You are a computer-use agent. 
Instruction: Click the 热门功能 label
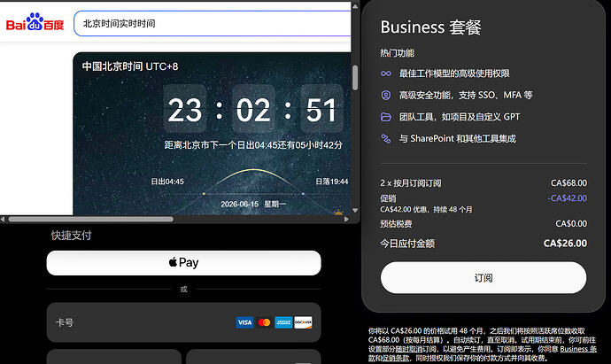[x=398, y=53]
